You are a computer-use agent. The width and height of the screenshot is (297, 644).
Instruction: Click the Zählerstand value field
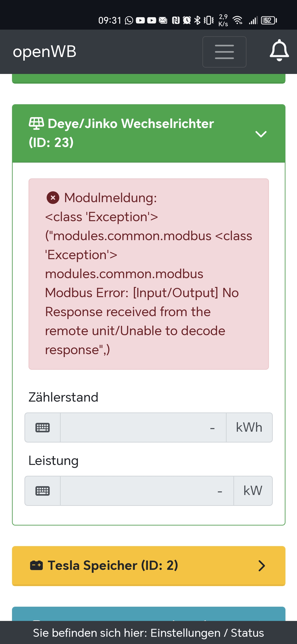(x=143, y=428)
